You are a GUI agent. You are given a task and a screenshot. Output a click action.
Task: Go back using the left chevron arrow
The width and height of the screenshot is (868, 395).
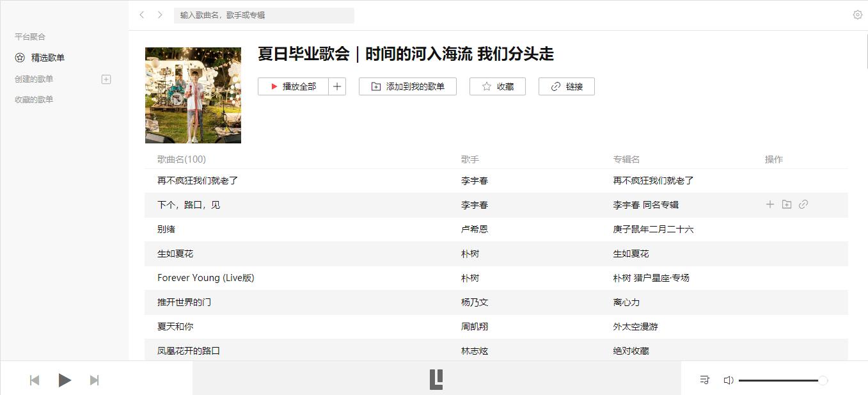point(141,15)
